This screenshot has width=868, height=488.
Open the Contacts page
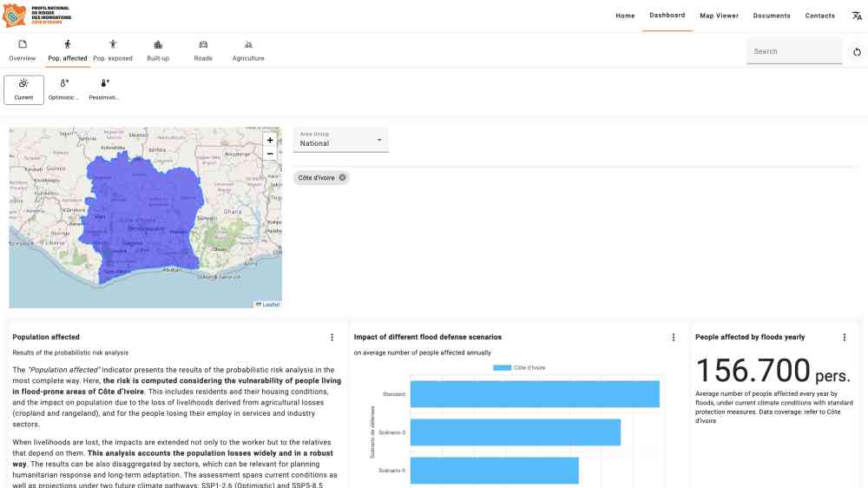coord(820,16)
